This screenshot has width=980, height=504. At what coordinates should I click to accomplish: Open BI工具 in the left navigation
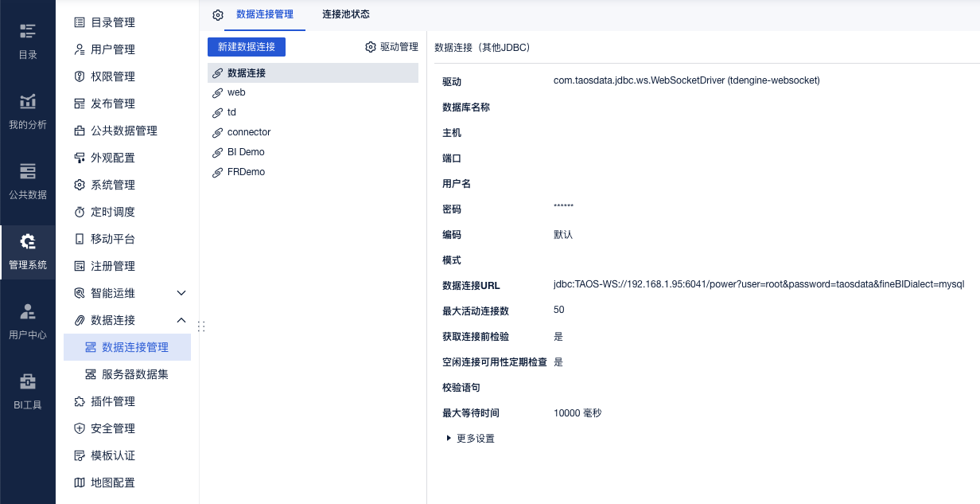click(x=28, y=391)
